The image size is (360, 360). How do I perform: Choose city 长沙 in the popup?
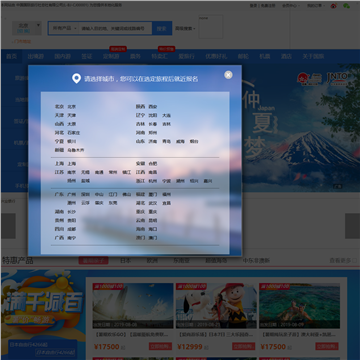pyautogui.click(x=72, y=212)
